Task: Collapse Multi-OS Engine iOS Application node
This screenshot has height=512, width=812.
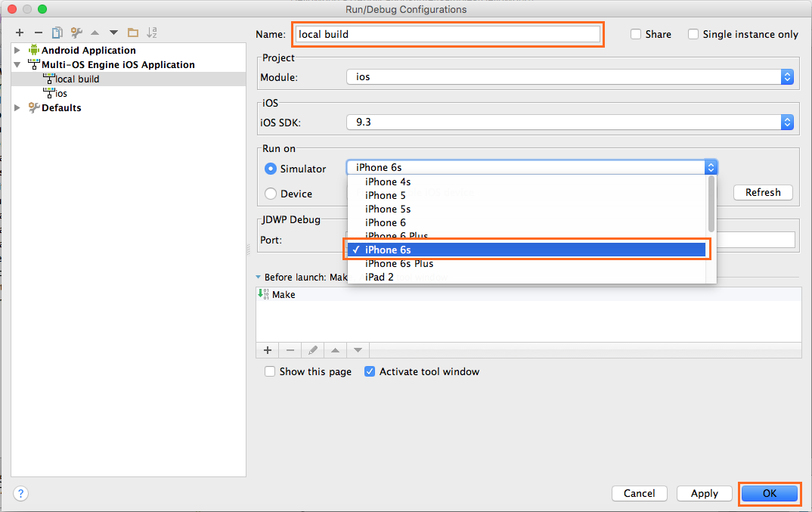Action: [x=17, y=65]
